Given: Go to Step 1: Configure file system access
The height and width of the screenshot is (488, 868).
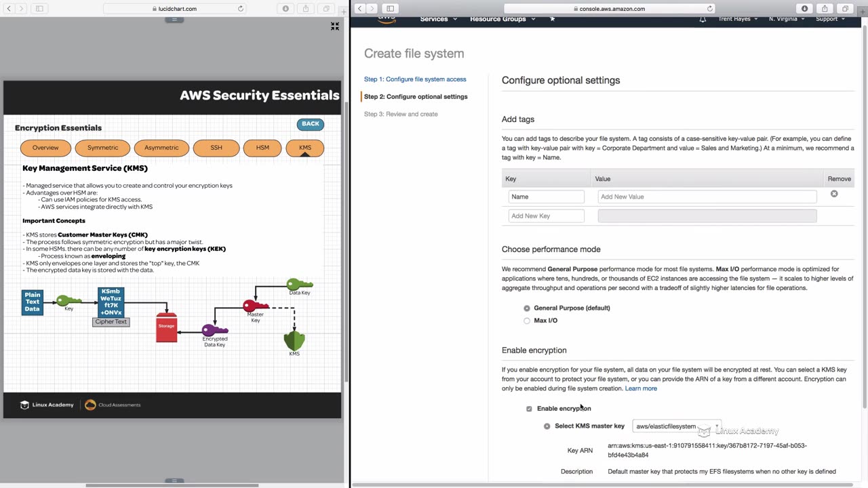Looking at the screenshot, I should (415, 79).
